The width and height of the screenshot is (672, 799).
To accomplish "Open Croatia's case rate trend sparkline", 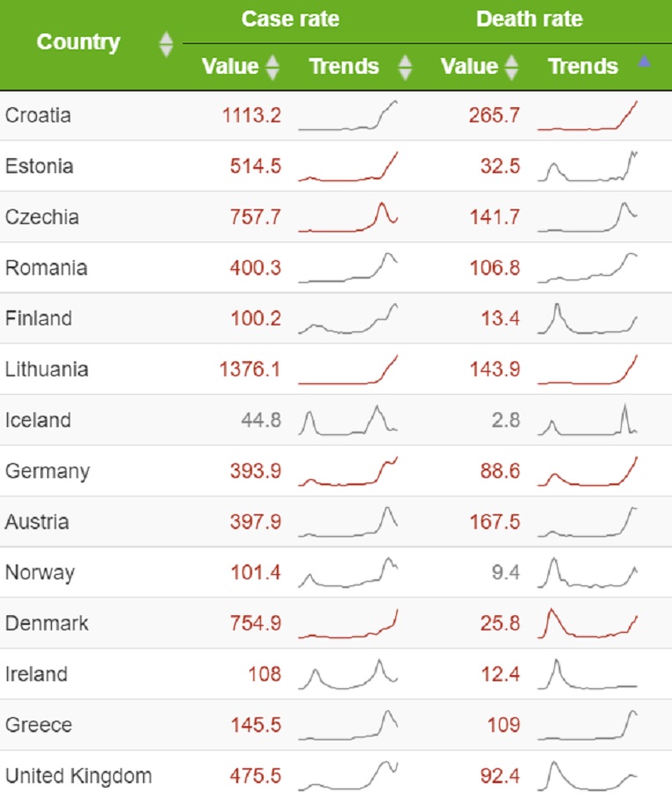I will coord(348,116).
